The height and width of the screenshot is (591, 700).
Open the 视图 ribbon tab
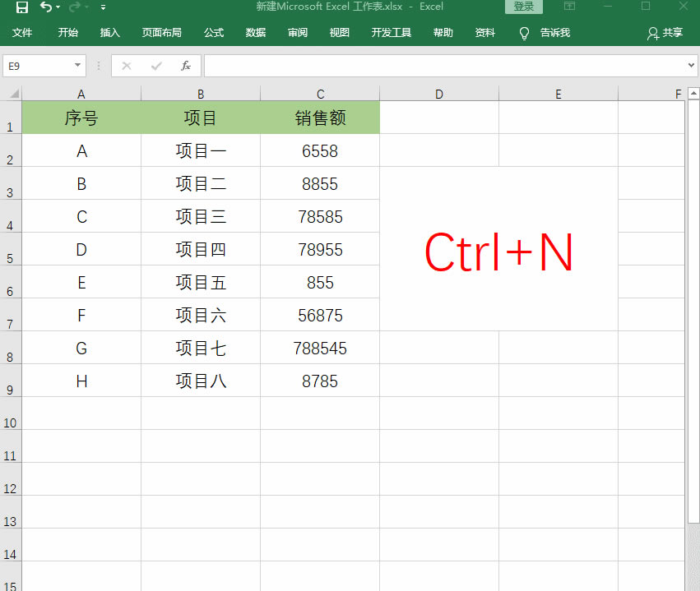click(x=339, y=33)
